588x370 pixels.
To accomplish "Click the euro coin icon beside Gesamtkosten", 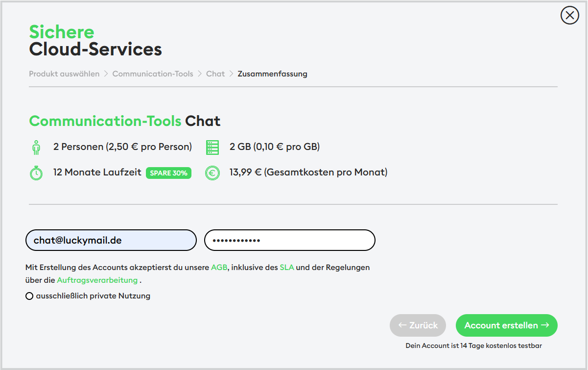I will tap(212, 173).
